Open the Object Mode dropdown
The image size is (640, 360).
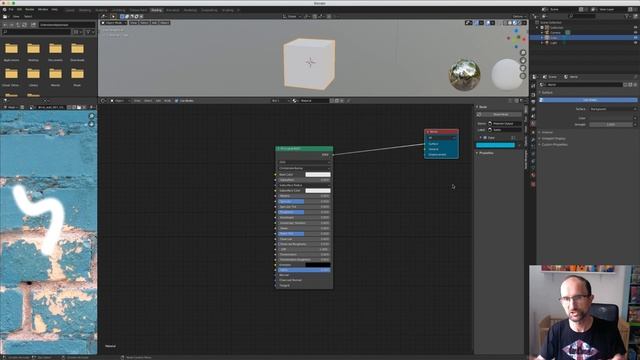[x=114, y=23]
